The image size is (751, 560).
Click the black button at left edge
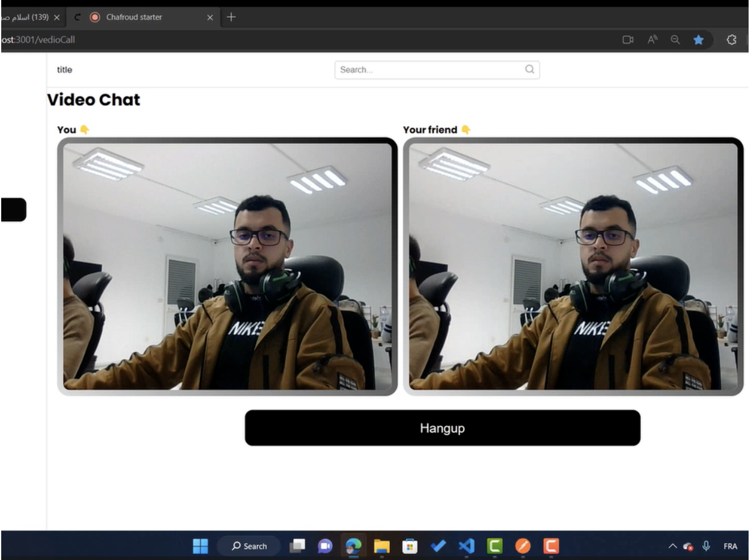13,210
